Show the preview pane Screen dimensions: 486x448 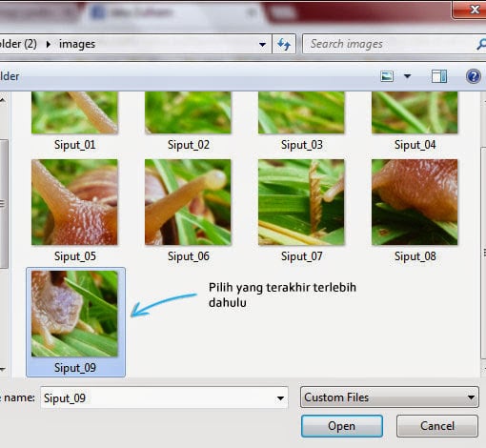coord(439,76)
